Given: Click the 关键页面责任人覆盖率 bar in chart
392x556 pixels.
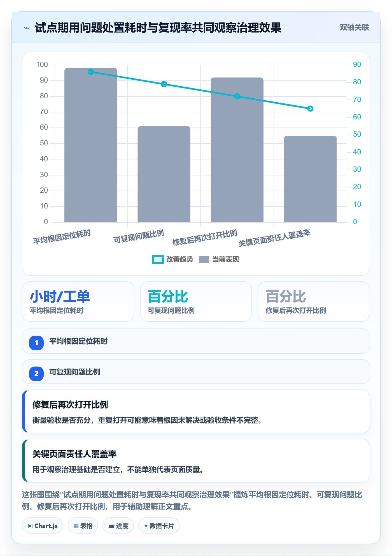Looking at the screenshot, I should click(x=310, y=179).
